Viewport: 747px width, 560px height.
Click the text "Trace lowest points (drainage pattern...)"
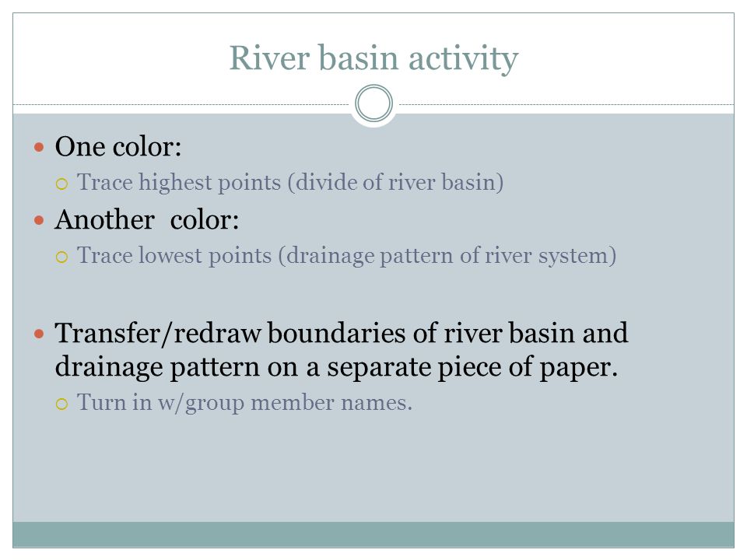(x=347, y=256)
